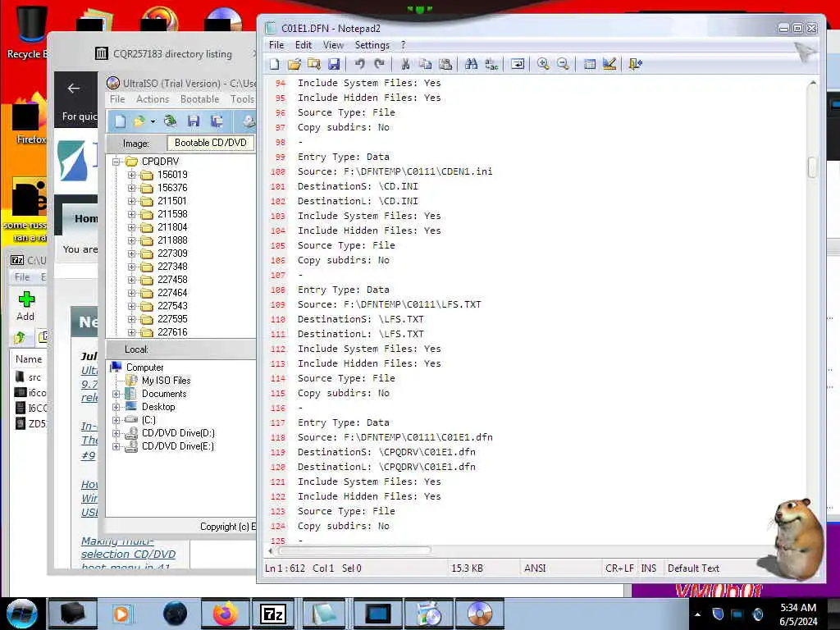Image resolution: width=840 pixels, height=630 pixels.
Task: Click the back arrow in browser window
Action: [74, 89]
